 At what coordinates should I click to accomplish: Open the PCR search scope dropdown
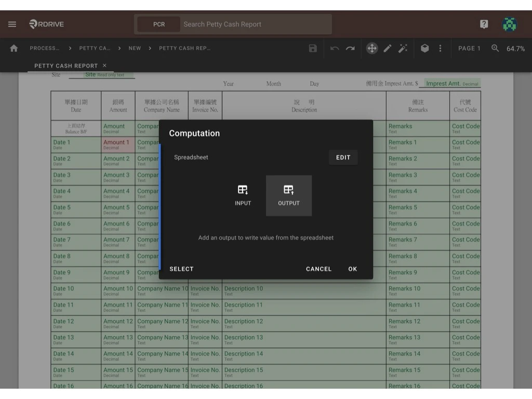(x=158, y=24)
